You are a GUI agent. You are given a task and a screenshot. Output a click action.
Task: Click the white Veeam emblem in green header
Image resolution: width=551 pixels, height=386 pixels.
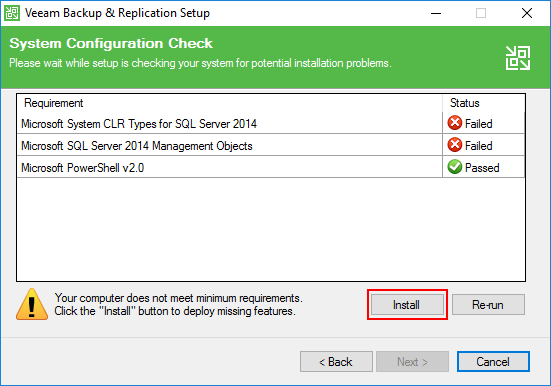[518, 58]
